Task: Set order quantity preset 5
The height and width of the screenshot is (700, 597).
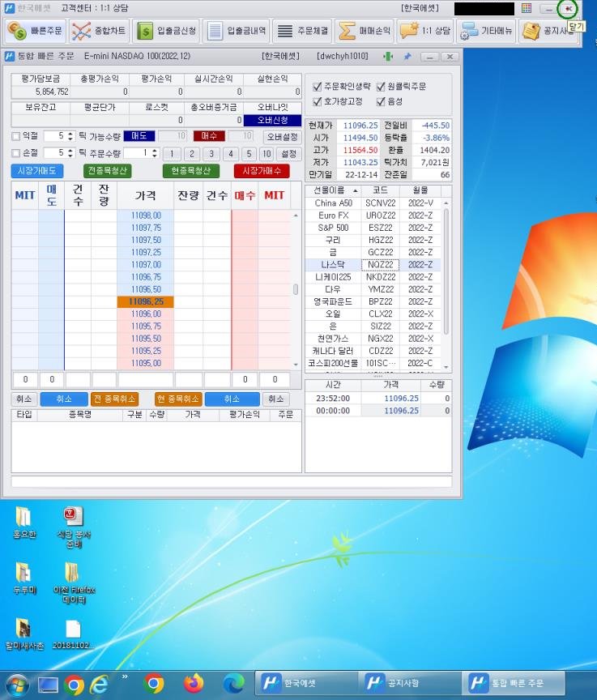Action: click(249, 154)
